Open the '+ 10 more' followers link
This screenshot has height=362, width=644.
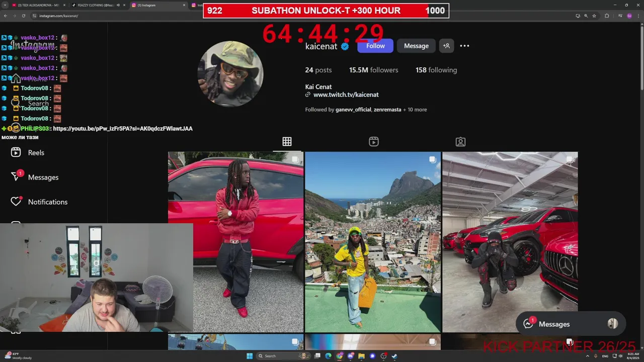(415, 110)
